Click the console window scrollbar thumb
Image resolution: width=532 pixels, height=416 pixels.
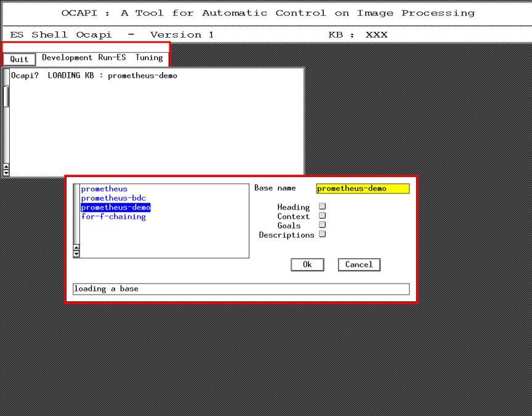(6, 96)
